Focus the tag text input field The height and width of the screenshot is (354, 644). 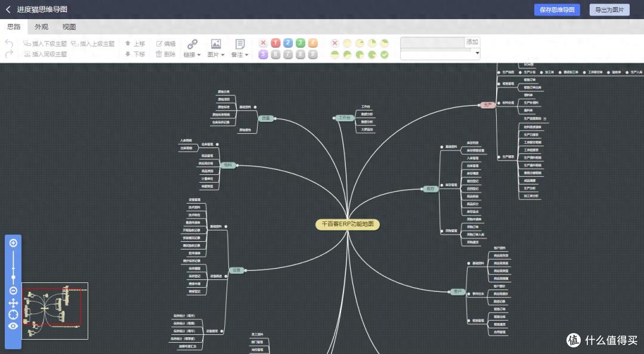[x=432, y=42]
